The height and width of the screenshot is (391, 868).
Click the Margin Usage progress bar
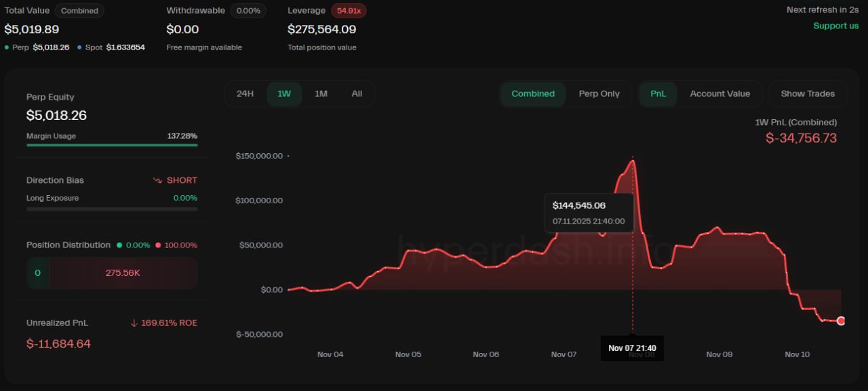112,145
